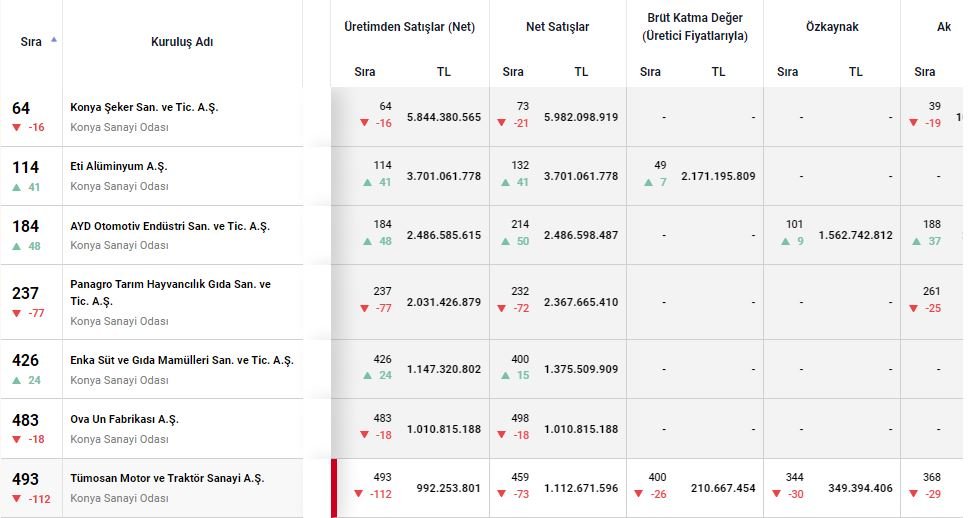Open the Eti Alüminyum A.Ş. company link
The width and height of the screenshot is (969, 518).
118,167
